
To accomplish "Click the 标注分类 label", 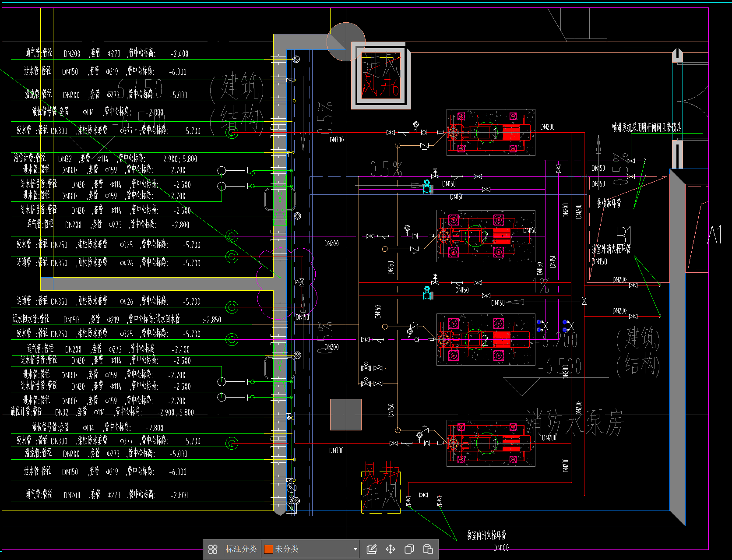I will 241,549.
